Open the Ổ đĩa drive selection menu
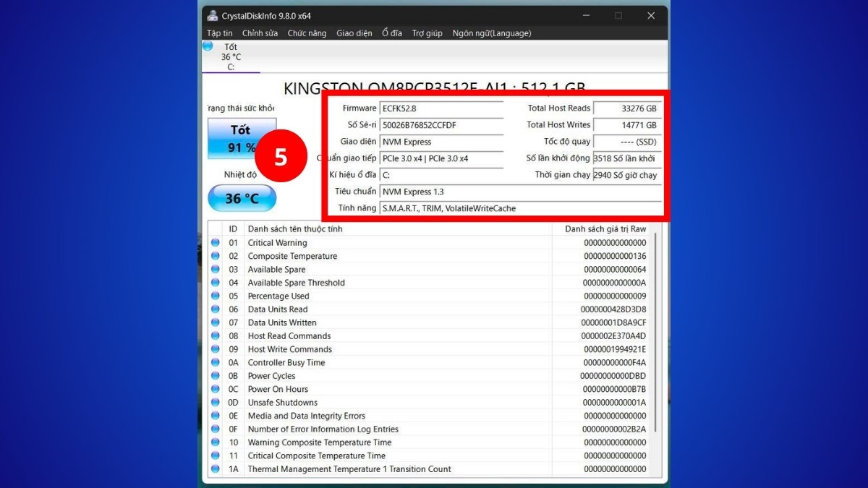Screen dimensions: 868x488 tap(393, 33)
